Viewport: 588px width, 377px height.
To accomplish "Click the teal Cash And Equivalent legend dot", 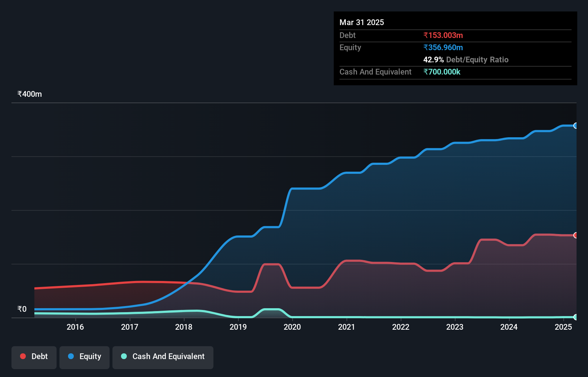I will tap(124, 356).
